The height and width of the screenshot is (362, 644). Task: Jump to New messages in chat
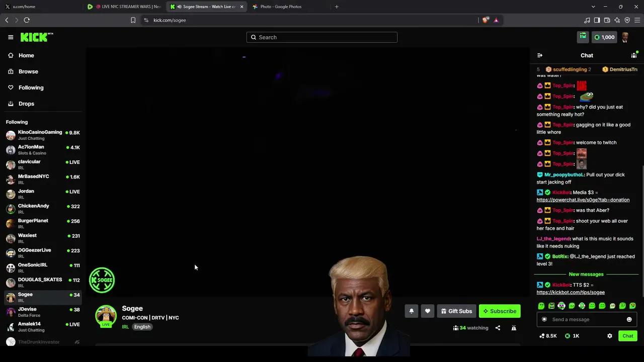(x=586, y=274)
